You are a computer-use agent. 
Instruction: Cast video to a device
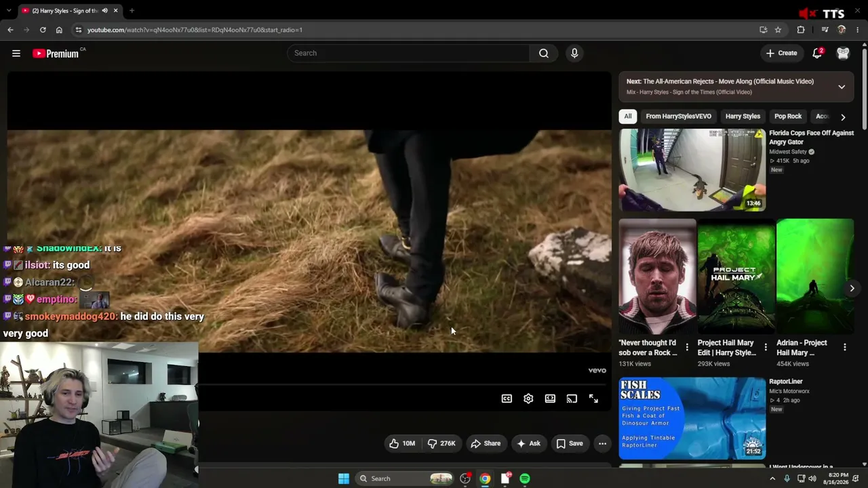pyautogui.click(x=572, y=399)
